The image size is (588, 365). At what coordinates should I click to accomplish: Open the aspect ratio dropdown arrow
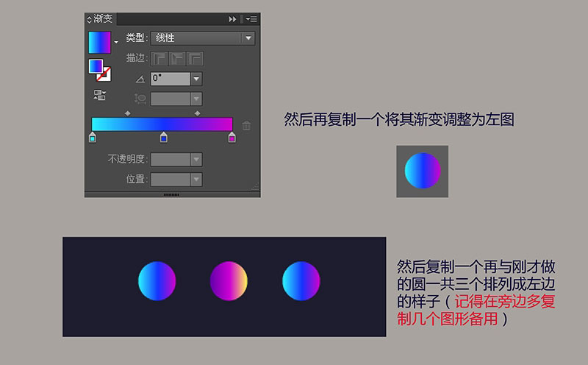196,99
